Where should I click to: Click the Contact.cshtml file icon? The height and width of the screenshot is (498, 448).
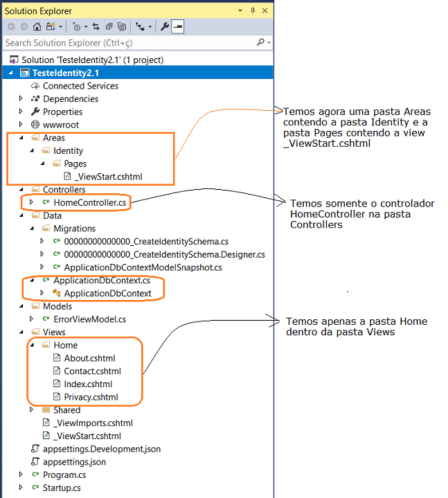(x=57, y=371)
